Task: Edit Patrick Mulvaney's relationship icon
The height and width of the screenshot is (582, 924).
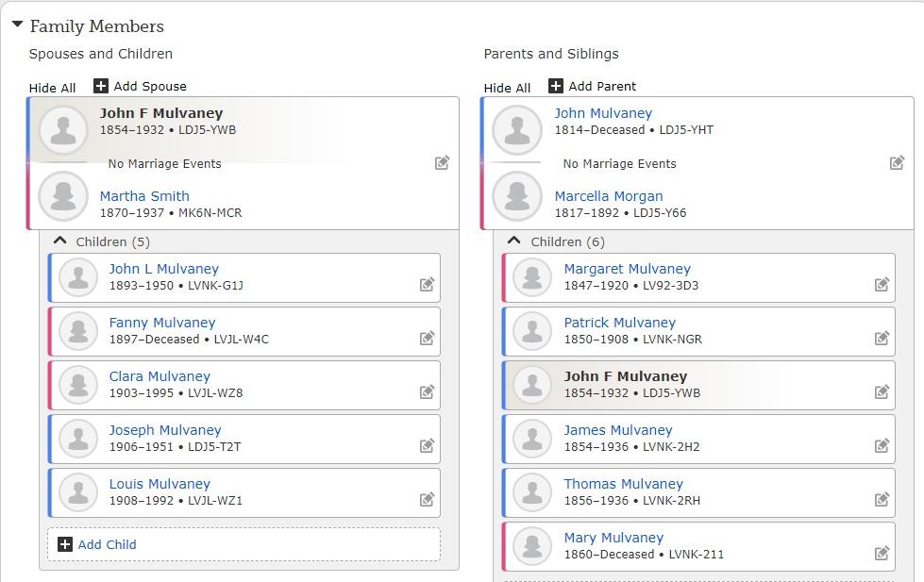Action: (882, 338)
